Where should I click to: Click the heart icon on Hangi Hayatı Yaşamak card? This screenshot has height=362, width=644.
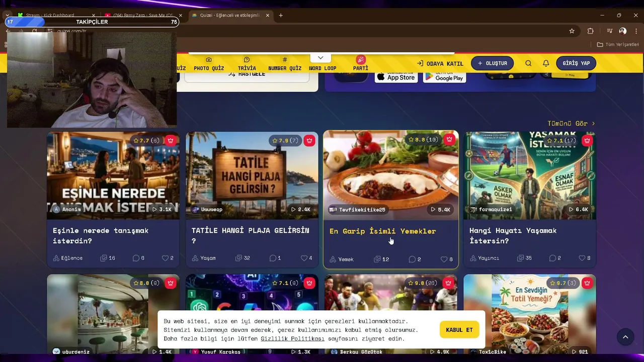pos(582,258)
